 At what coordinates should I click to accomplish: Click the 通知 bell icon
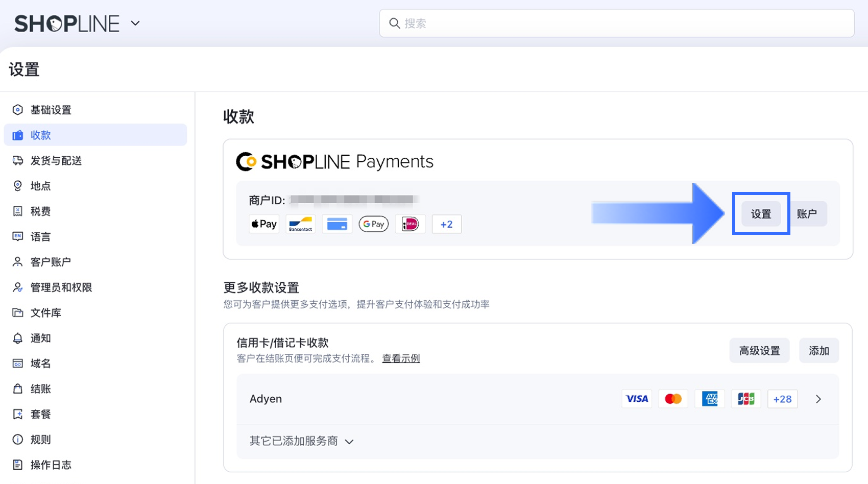pyautogui.click(x=17, y=338)
